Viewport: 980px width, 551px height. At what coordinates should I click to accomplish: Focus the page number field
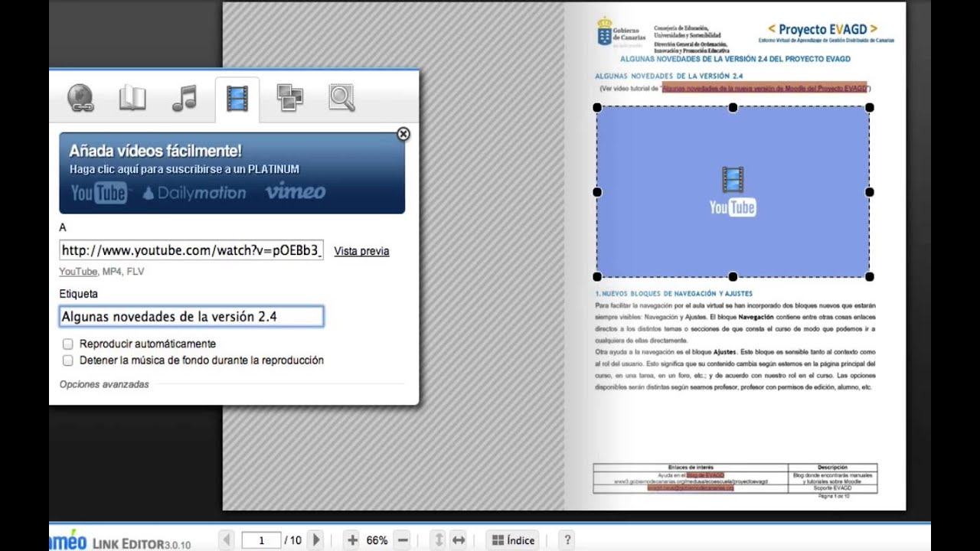261,540
